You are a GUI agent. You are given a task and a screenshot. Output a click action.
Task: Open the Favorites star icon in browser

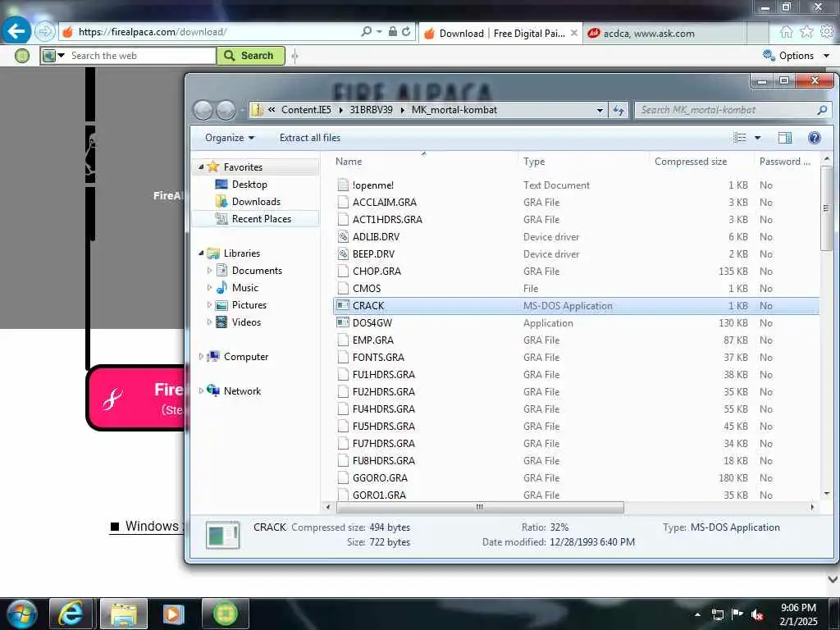[x=806, y=32]
